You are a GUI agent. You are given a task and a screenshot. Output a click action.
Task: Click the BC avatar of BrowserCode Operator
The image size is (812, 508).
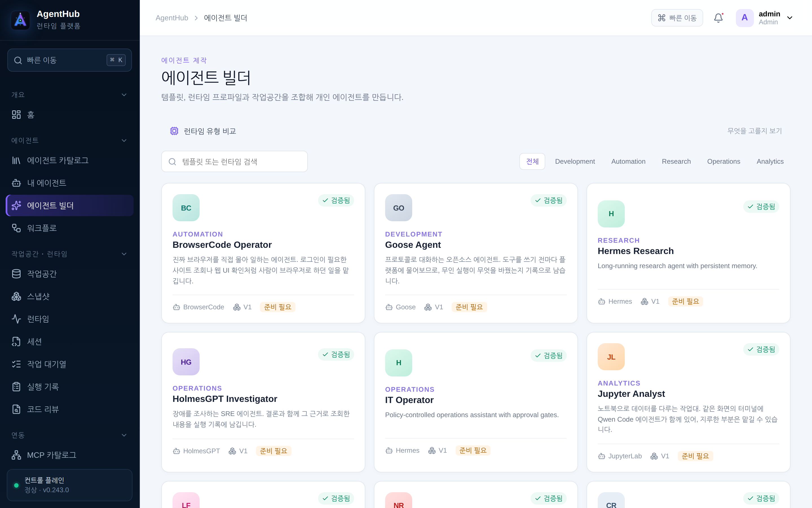(186, 208)
